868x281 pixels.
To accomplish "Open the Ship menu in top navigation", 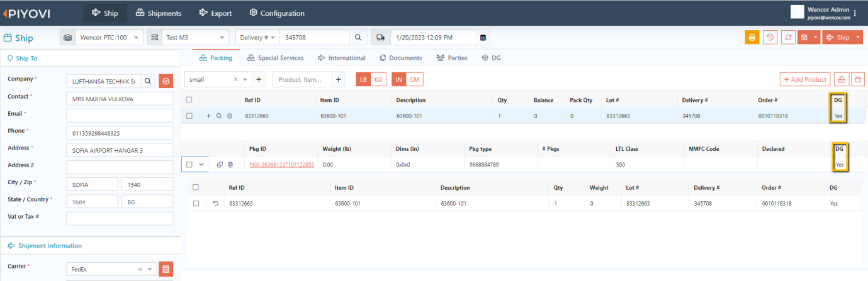I will pyautogui.click(x=105, y=13).
